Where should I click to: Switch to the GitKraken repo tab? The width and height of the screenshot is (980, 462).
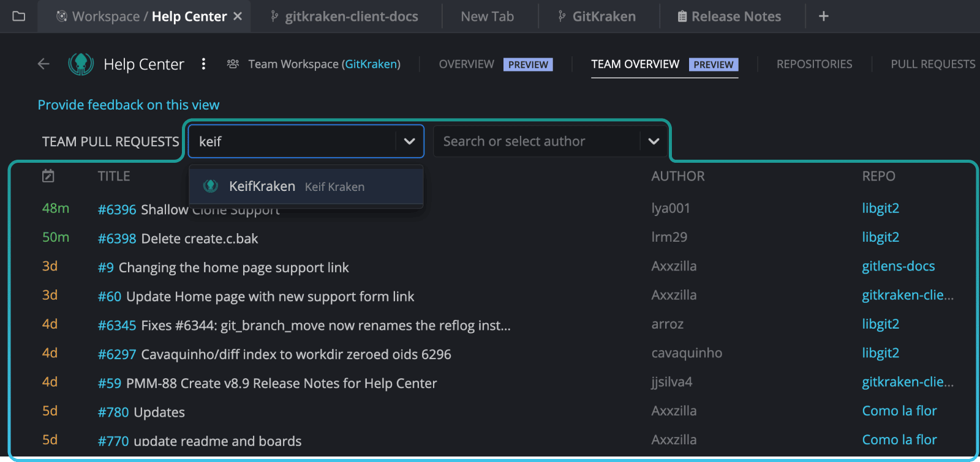(597, 17)
